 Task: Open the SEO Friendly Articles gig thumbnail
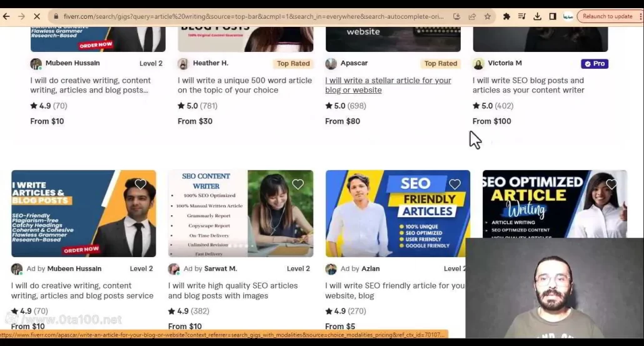tap(398, 213)
